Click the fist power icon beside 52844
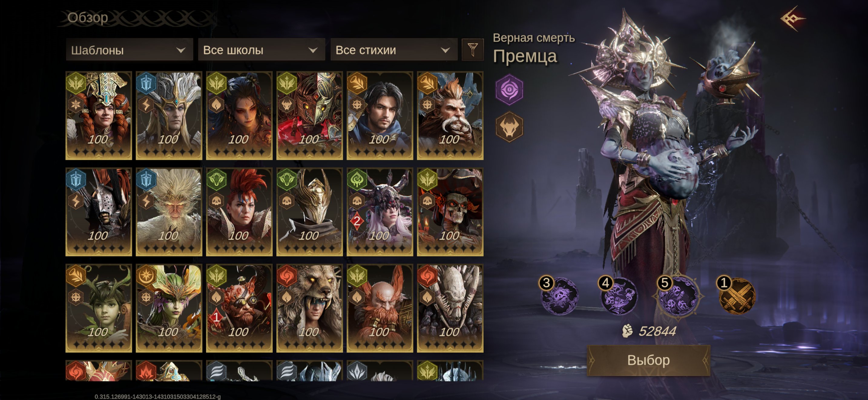Viewport: 868px width, 400px height. 627,331
